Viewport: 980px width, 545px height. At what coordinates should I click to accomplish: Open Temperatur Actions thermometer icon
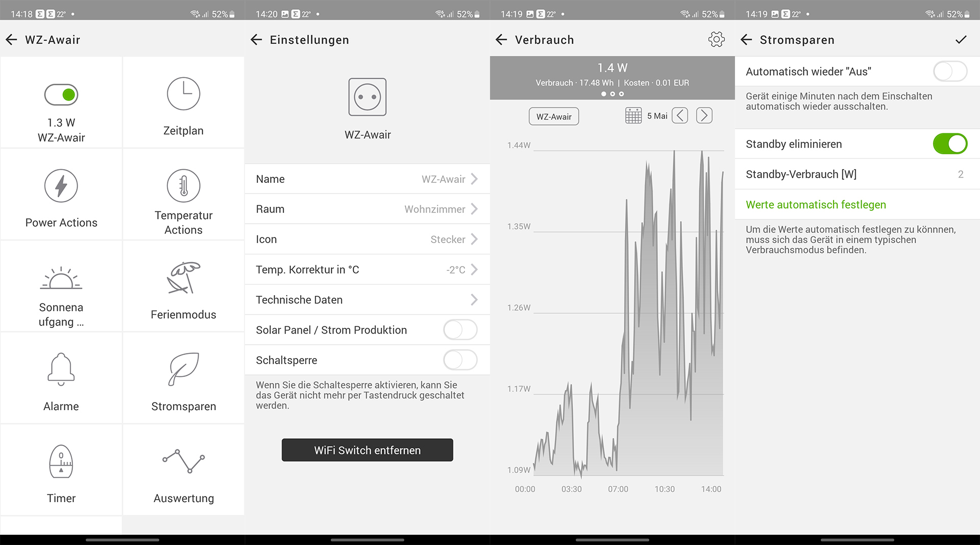[183, 186]
